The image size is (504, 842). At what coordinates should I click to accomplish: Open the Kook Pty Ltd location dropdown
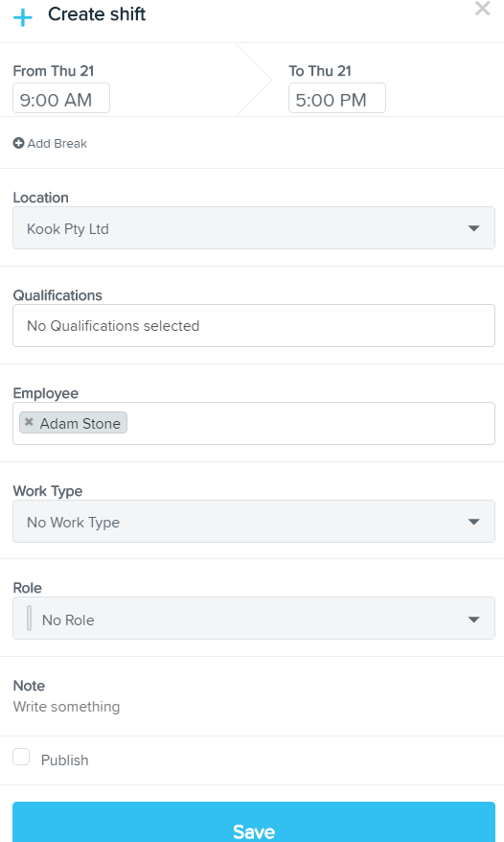pos(254,227)
